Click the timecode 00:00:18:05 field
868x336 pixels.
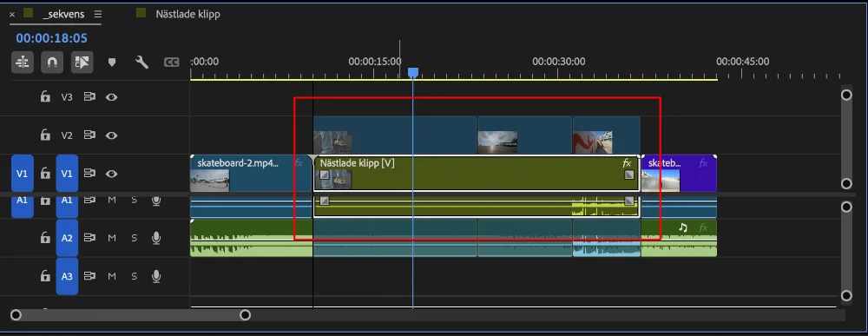51,38
